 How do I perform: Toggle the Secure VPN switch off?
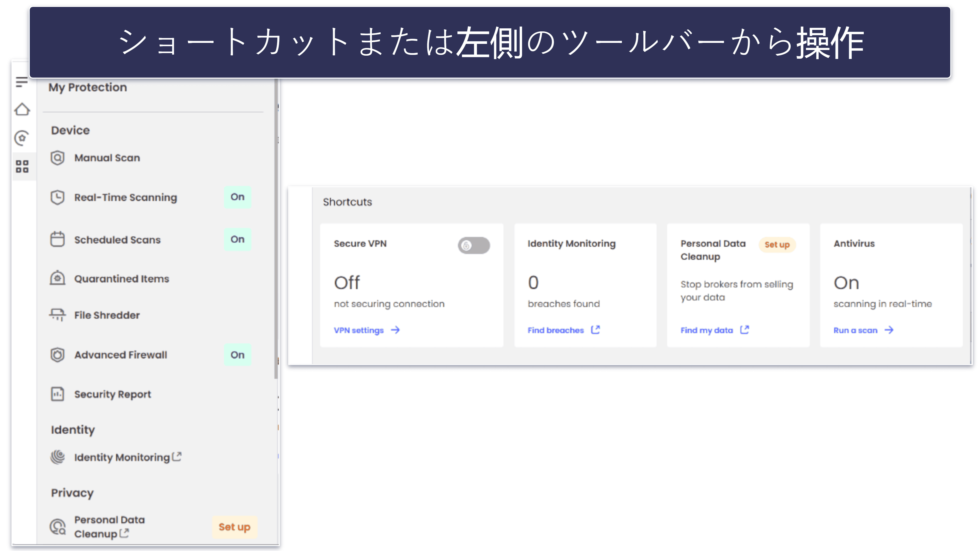point(473,245)
